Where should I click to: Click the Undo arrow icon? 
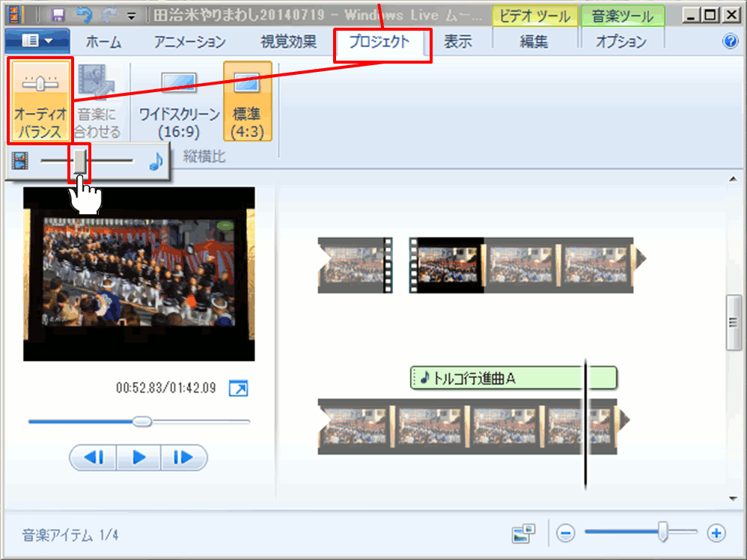click(x=84, y=15)
